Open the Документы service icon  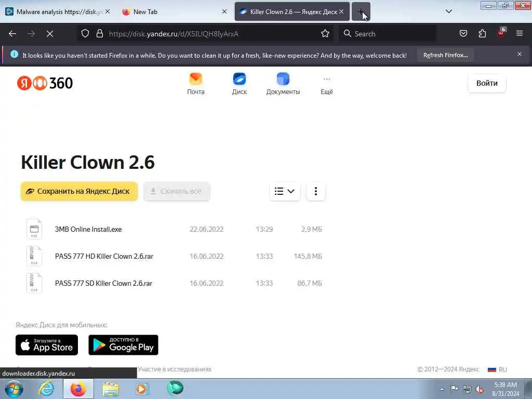(283, 84)
